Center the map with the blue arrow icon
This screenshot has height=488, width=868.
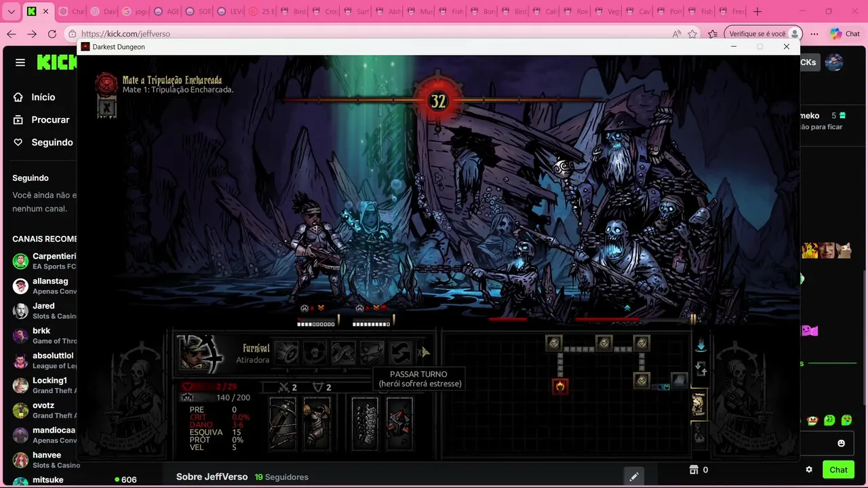[x=701, y=346]
